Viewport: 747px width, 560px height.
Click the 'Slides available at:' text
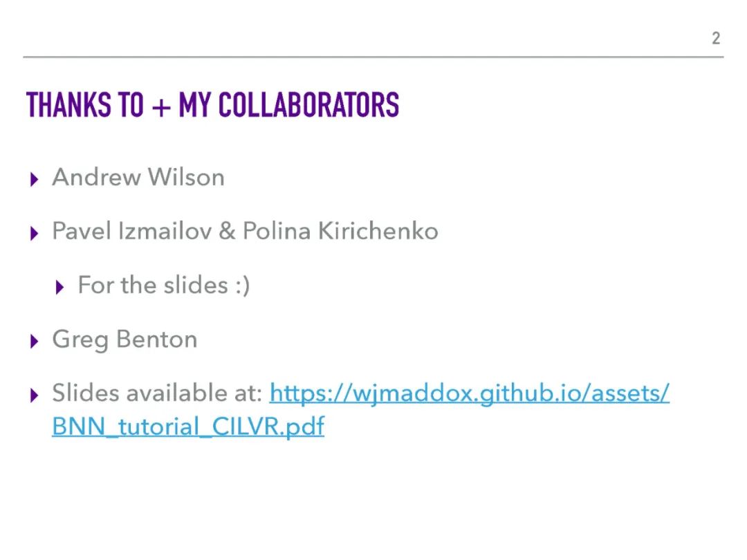(x=157, y=393)
